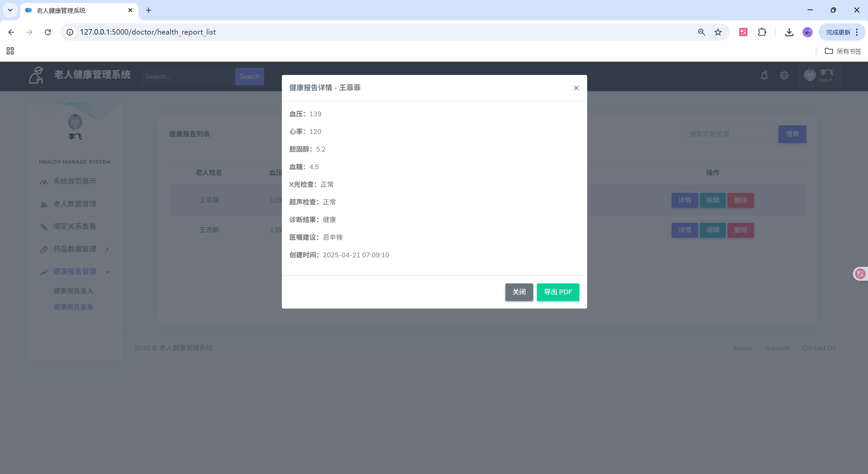
Task: Click the 导出 PDF button
Action: [558, 292]
